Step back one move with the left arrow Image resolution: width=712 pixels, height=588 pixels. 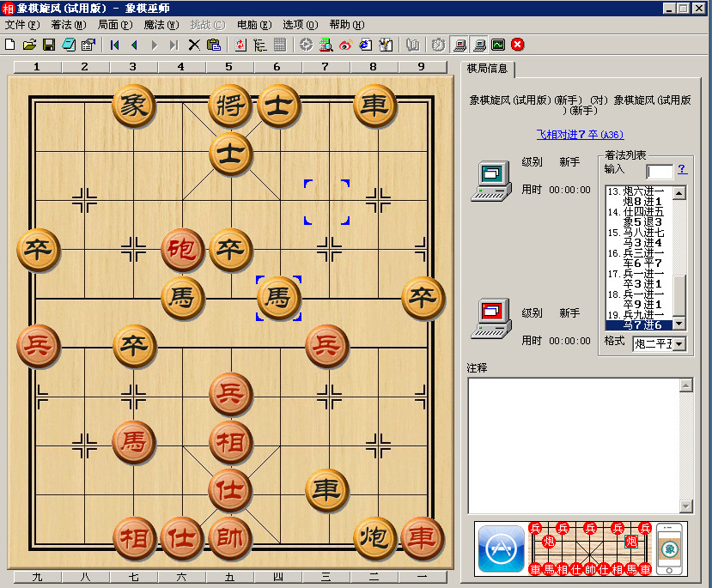coord(133,44)
